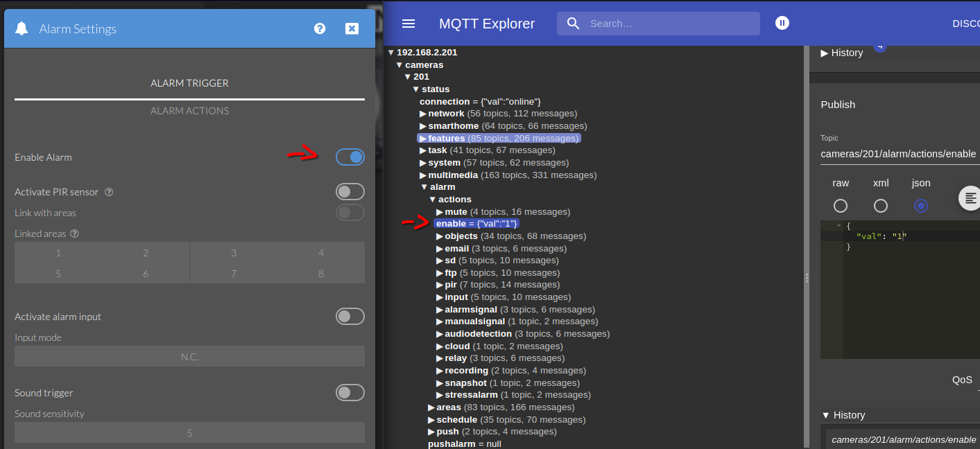Click PIR sensor help question mark
This screenshot has height=449, width=980.
[109, 192]
